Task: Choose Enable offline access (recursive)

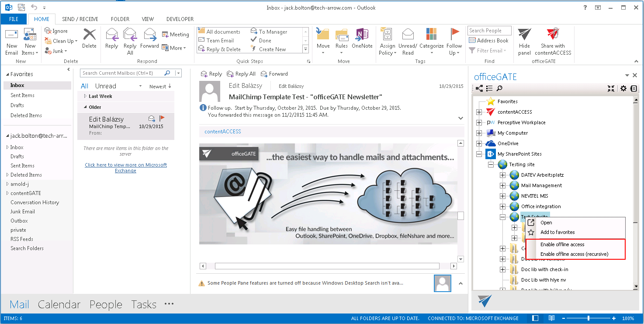Action: (575, 254)
